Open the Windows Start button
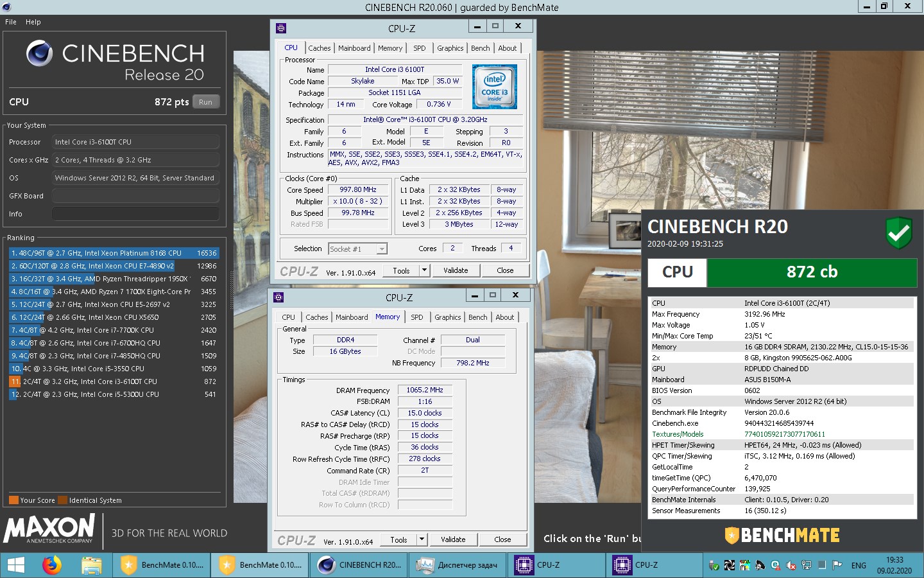This screenshot has height=578, width=924. click(x=15, y=565)
